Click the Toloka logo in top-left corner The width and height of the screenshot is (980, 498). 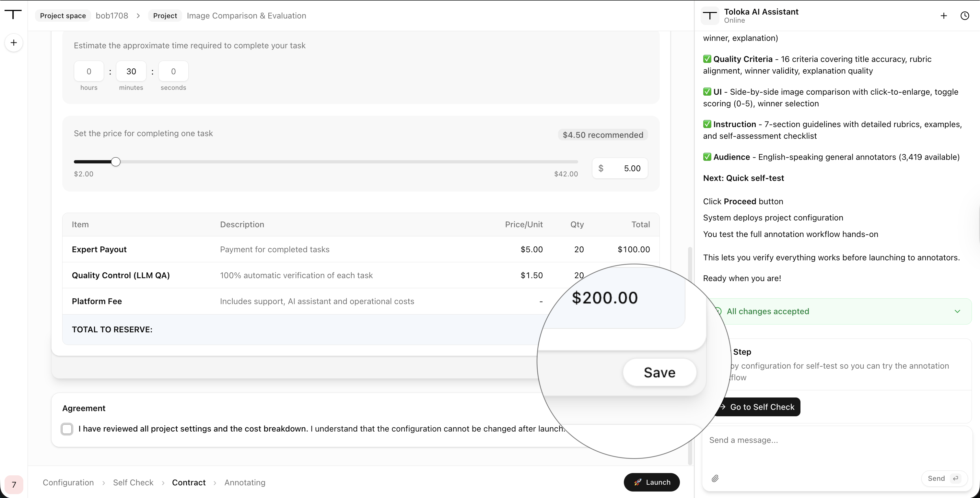(13, 15)
